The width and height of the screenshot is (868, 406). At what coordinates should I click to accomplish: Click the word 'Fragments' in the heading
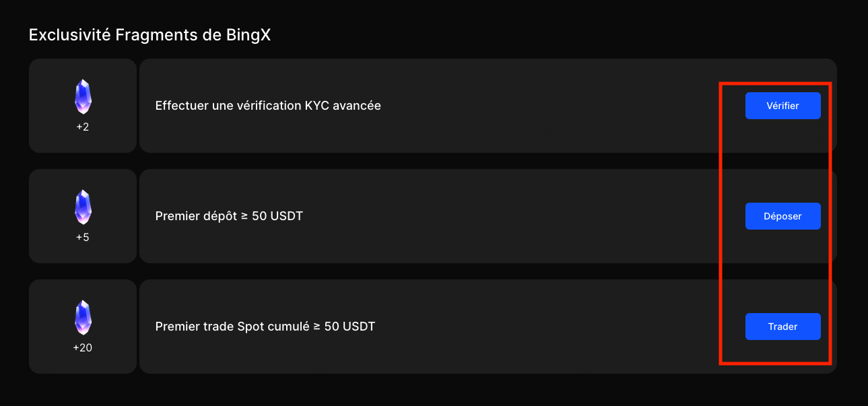[x=152, y=35]
